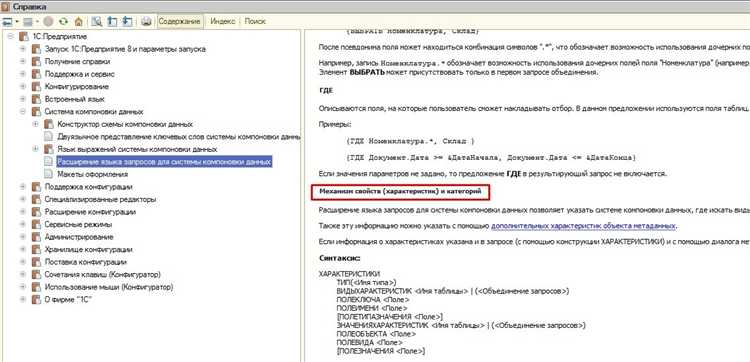Viewport: 750px width, 362px height.
Task: Select the Расширение конфигурации topic
Action: click(90, 211)
